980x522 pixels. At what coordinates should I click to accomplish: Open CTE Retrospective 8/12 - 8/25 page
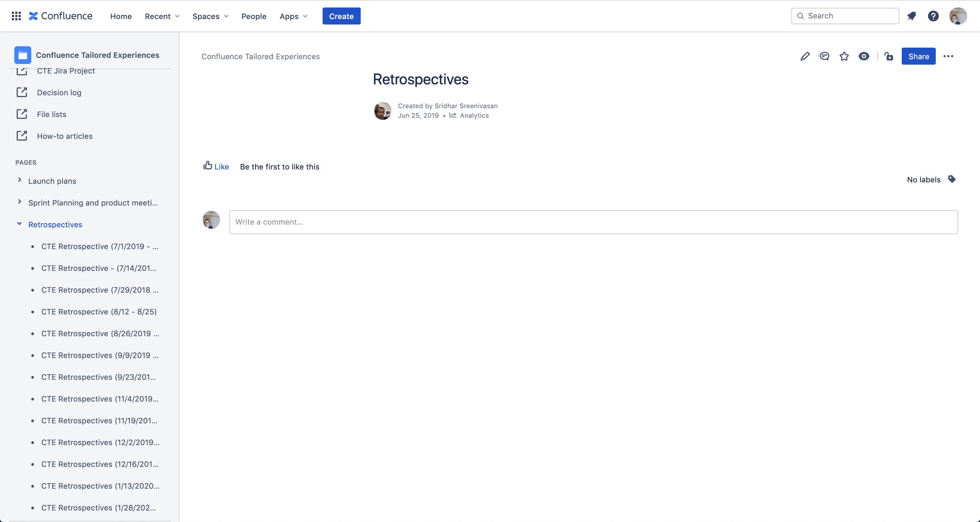point(99,311)
